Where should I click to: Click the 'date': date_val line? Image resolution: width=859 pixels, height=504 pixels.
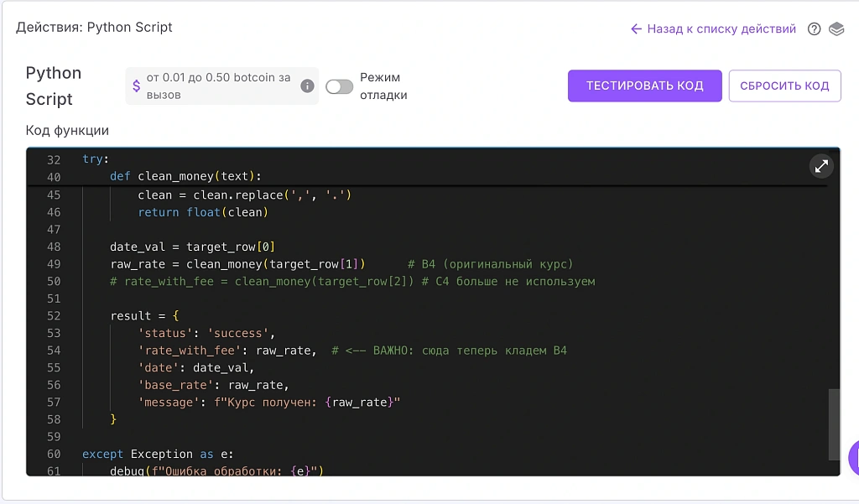click(196, 367)
